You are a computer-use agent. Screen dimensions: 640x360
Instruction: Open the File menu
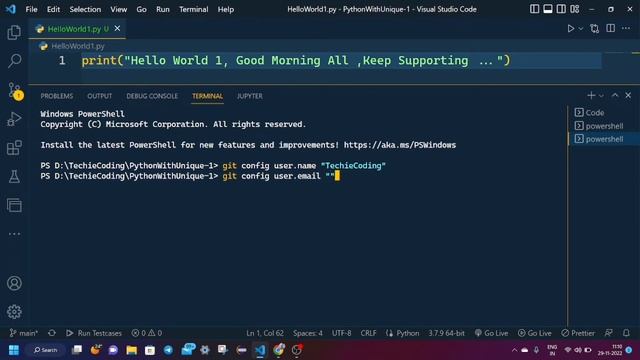31,9
